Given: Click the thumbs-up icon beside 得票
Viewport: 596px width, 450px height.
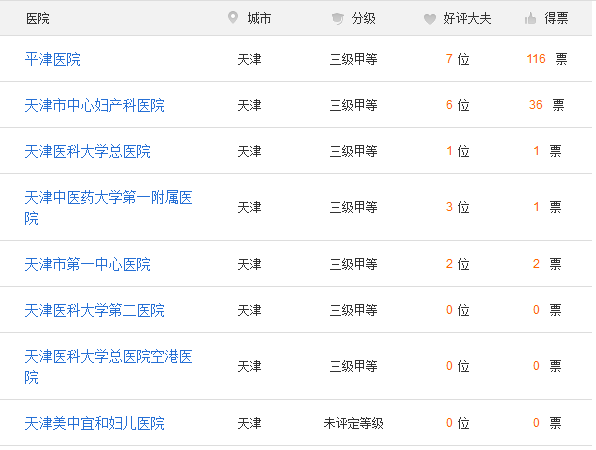Looking at the screenshot, I should point(530,18).
